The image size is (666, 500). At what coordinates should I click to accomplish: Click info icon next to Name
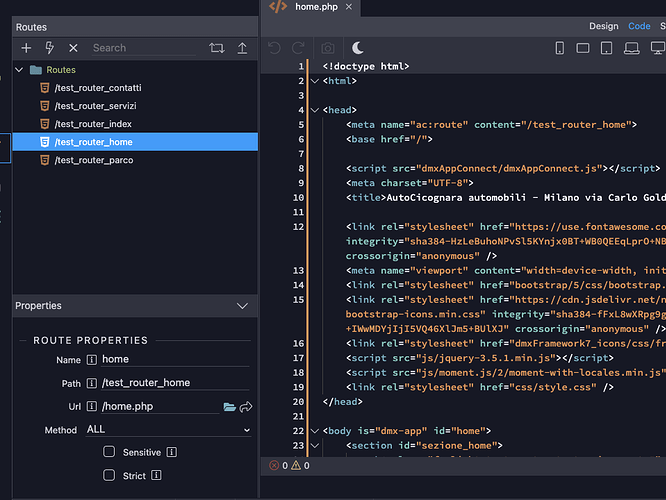coord(92,360)
